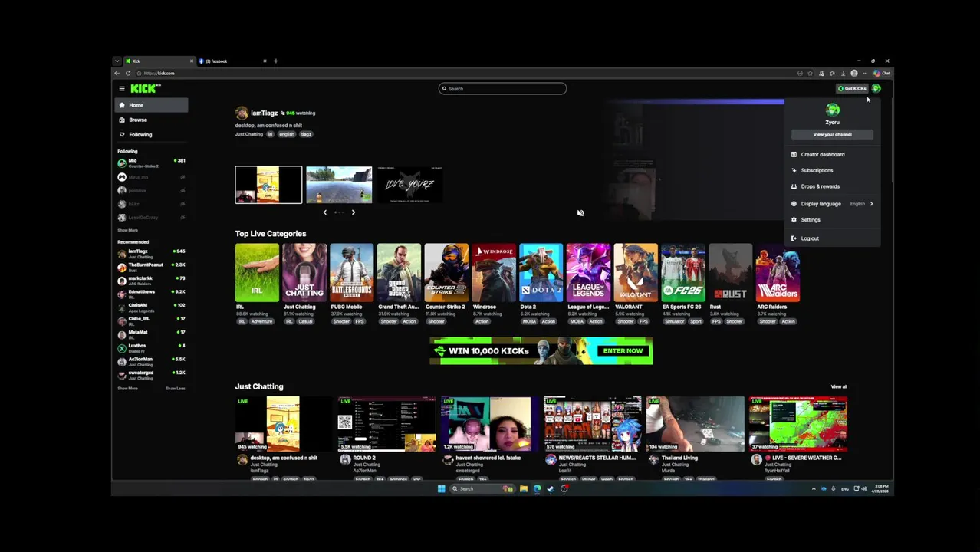The width and height of the screenshot is (980, 552).
Task: Open sweatergxd in Recommended list
Action: [151, 374]
